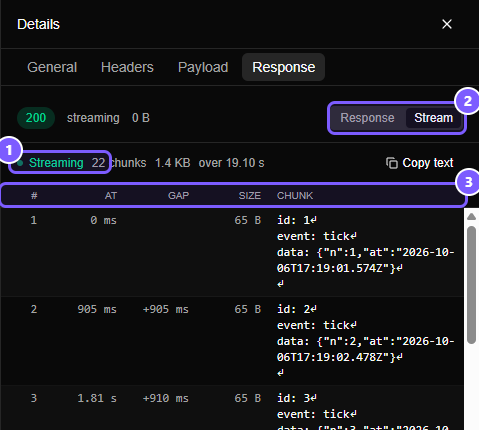Select chunk row number 2
Screen dimensions: 479x430
coord(232,341)
